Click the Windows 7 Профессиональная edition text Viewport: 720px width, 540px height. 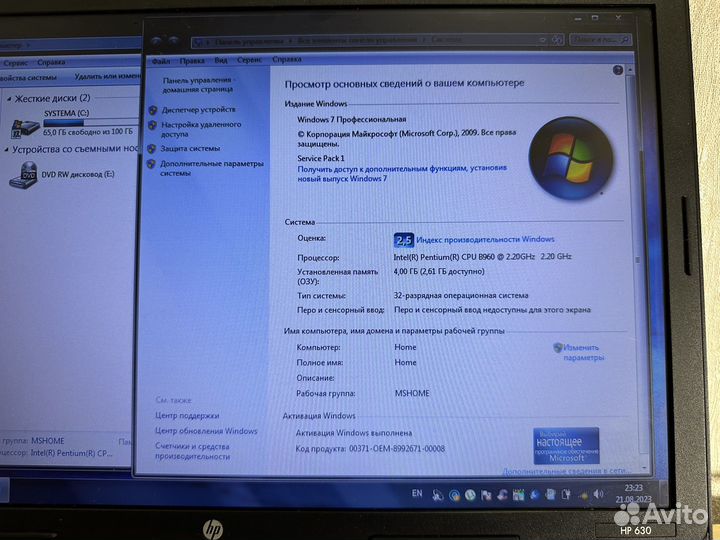tap(352, 119)
